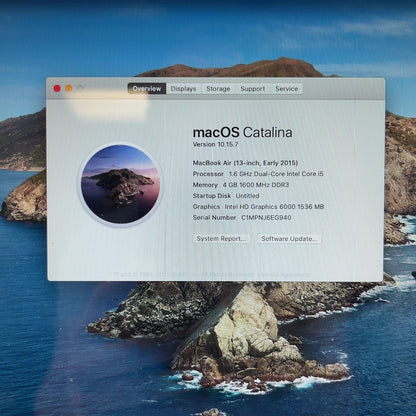Click the Version 10.15.7 text
Screen dimensions: 416x416
(x=215, y=144)
